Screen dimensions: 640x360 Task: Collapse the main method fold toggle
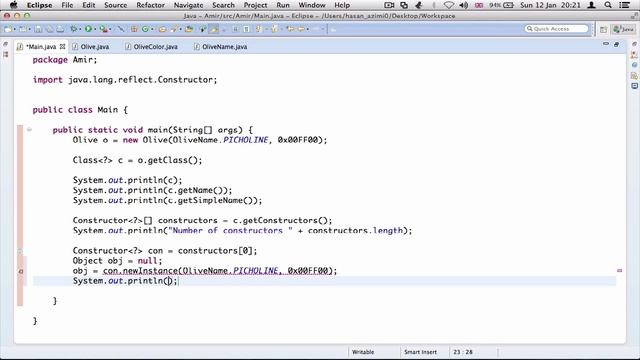click(29, 130)
